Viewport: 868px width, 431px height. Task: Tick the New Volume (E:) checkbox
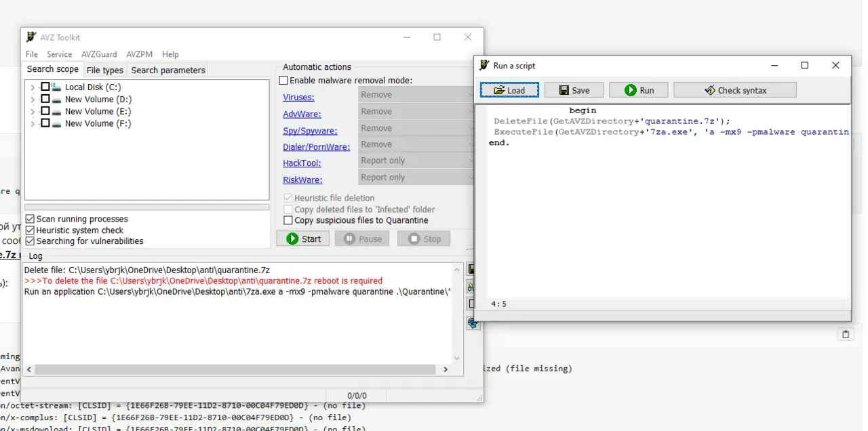(x=45, y=111)
